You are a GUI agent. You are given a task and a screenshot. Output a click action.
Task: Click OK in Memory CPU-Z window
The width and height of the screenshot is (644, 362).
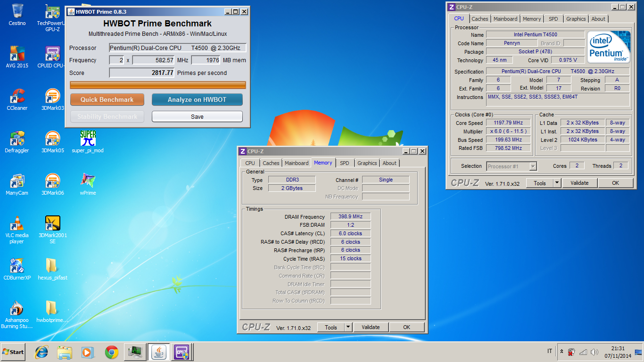tap(406, 327)
